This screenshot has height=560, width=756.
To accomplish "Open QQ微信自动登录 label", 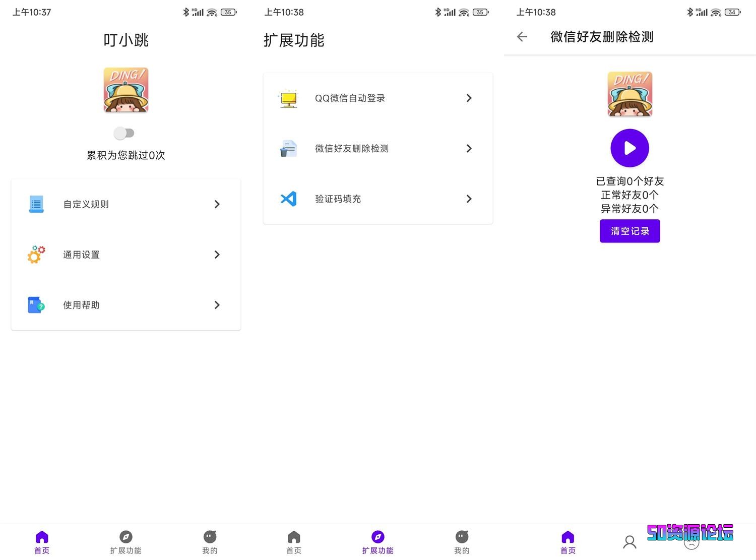I will click(350, 98).
